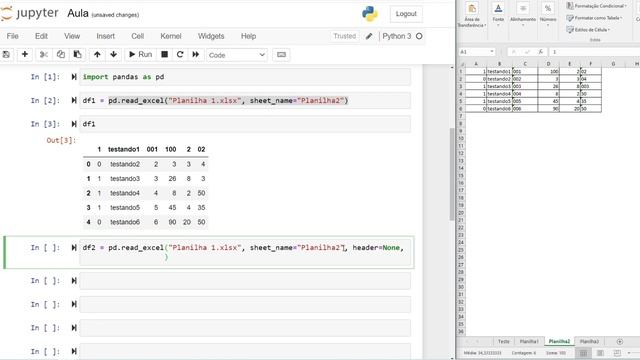Click the import pandas code cell
640x360 pixels.
click(245, 77)
